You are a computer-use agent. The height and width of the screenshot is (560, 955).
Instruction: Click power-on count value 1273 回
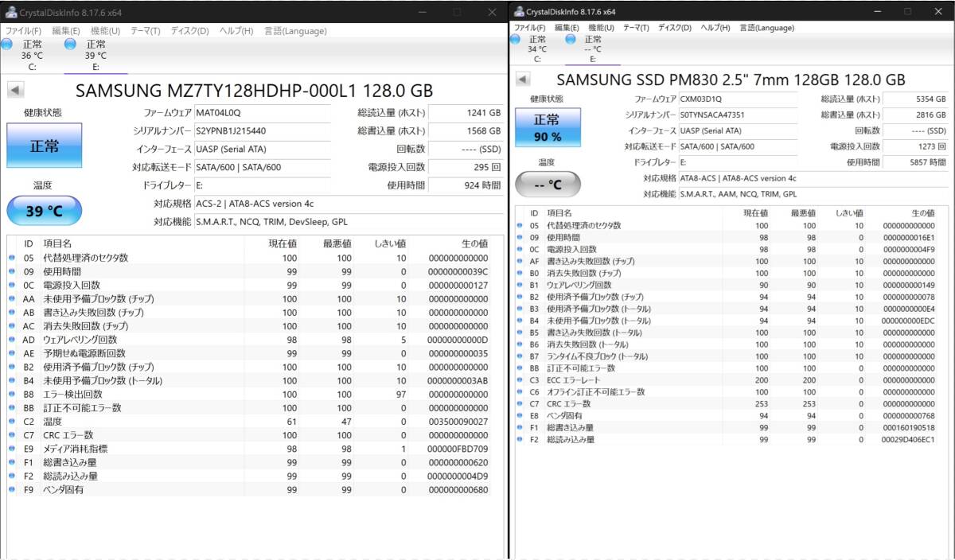tap(916, 146)
